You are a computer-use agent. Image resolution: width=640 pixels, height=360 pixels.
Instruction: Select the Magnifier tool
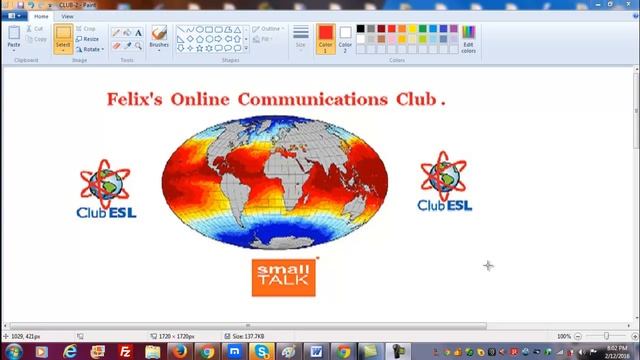138,46
